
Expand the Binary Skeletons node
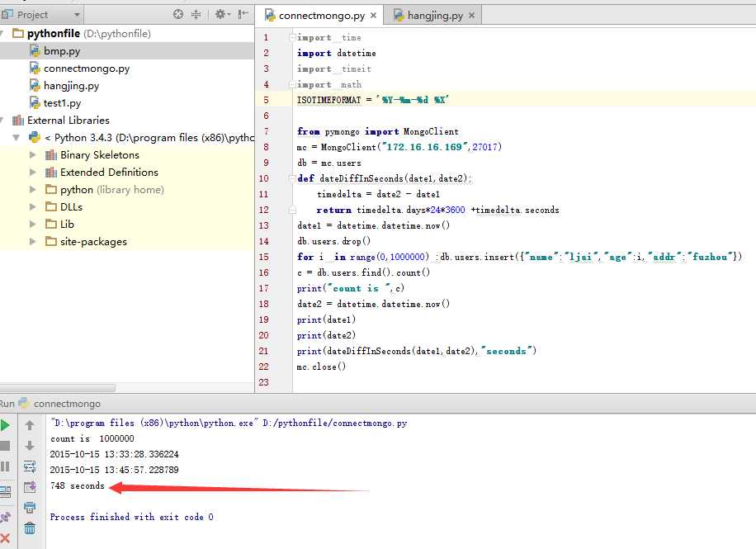[33, 155]
